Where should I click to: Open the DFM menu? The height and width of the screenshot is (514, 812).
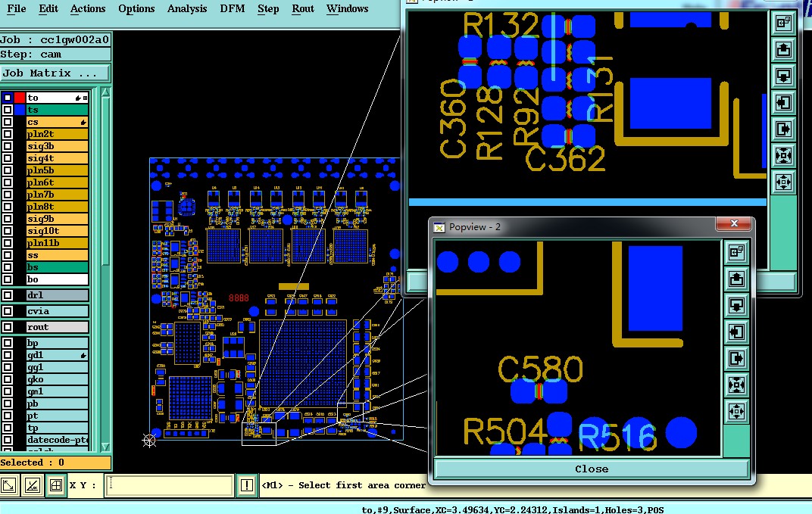pyautogui.click(x=232, y=9)
